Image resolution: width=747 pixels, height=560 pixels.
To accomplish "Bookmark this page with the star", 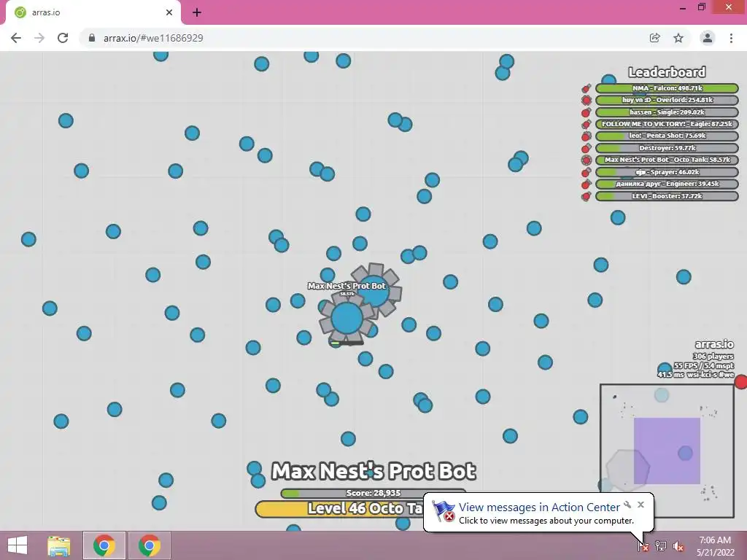I will (x=678, y=38).
